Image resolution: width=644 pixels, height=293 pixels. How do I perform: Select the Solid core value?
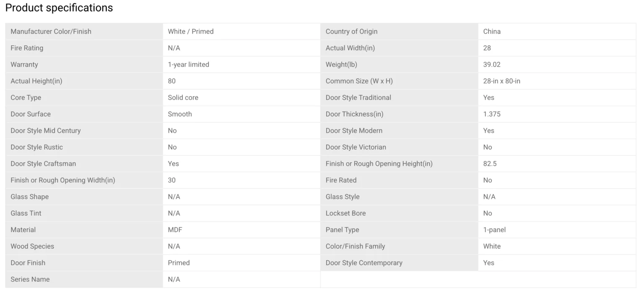click(x=183, y=98)
